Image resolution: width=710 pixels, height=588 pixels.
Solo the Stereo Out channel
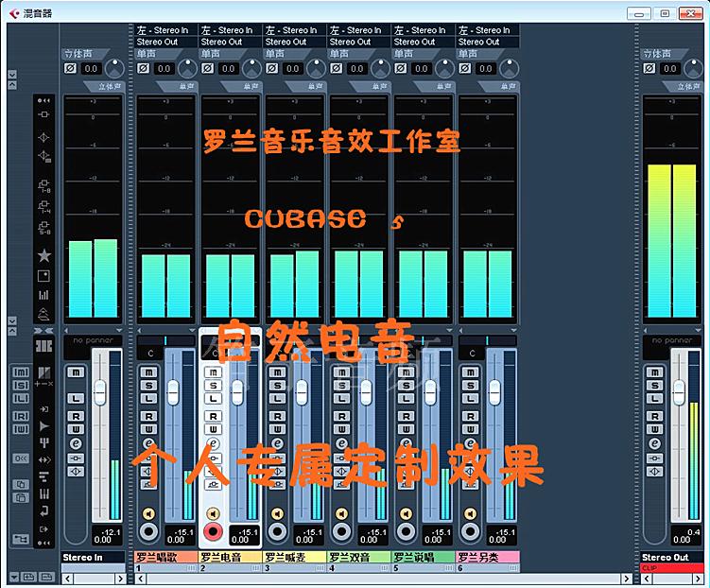[654, 385]
